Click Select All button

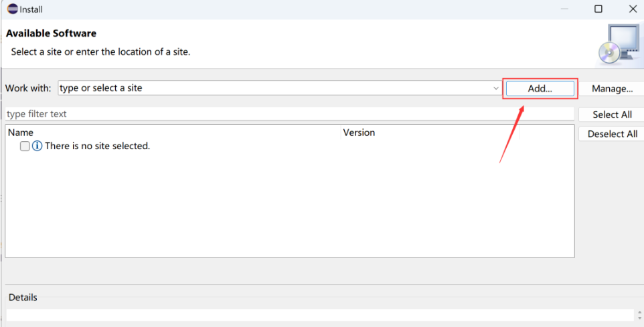click(612, 114)
